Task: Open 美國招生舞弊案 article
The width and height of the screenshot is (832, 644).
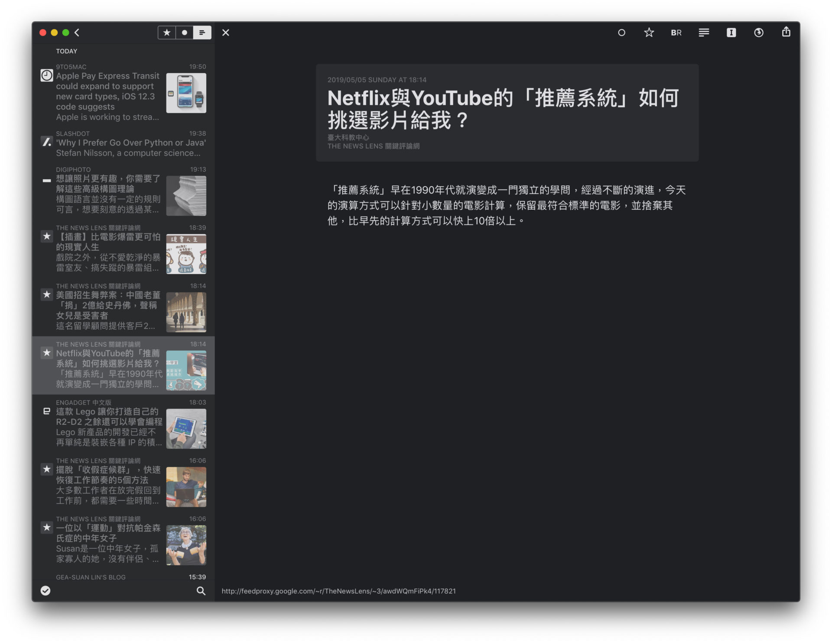Action: click(123, 308)
